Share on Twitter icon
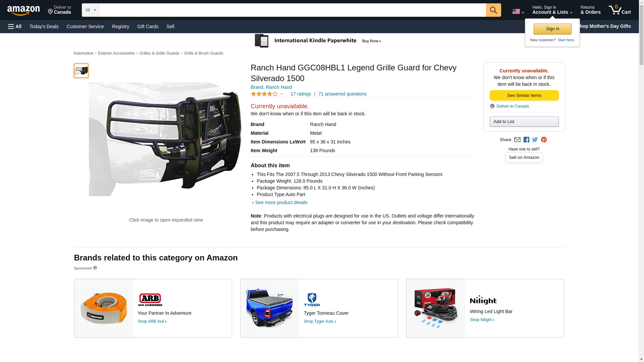 point(535,140)
